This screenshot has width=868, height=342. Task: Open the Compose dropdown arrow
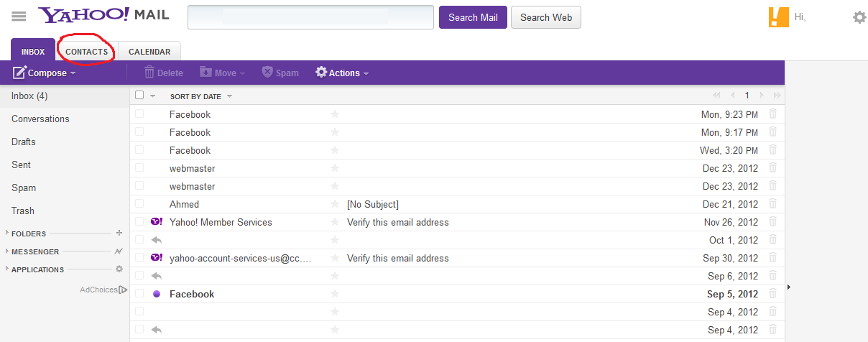pyautogui.click(x=73, y=73)
